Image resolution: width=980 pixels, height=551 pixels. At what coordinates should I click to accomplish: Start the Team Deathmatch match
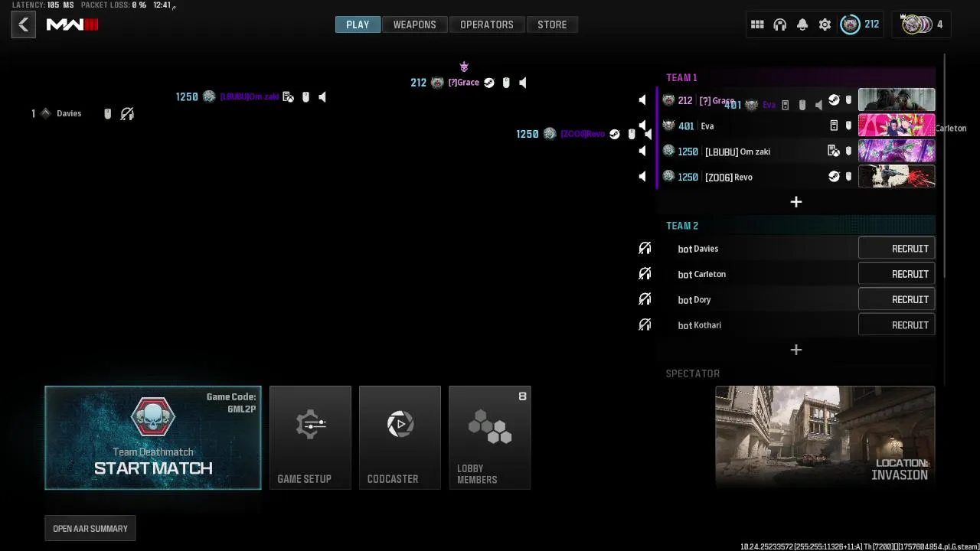(153, 438)
